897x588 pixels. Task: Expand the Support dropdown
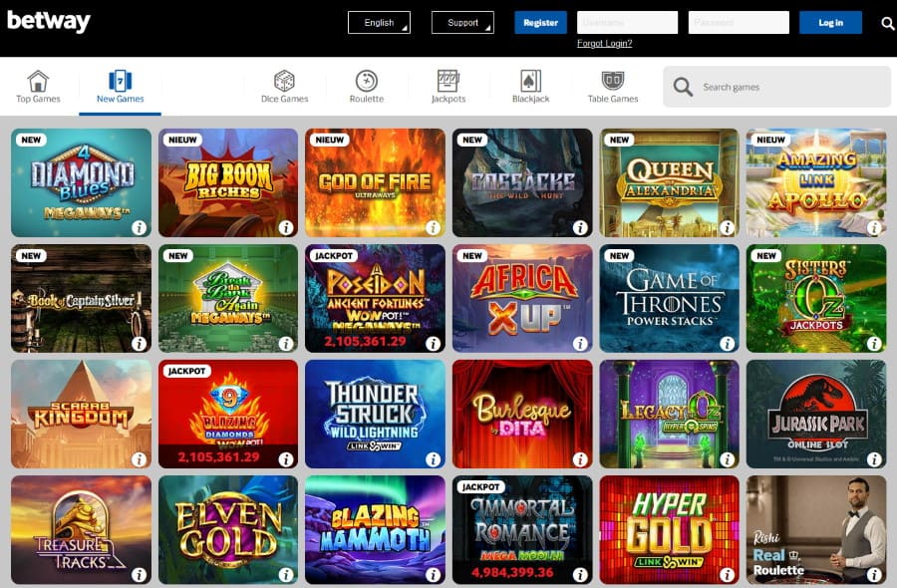tap(462, 23)
